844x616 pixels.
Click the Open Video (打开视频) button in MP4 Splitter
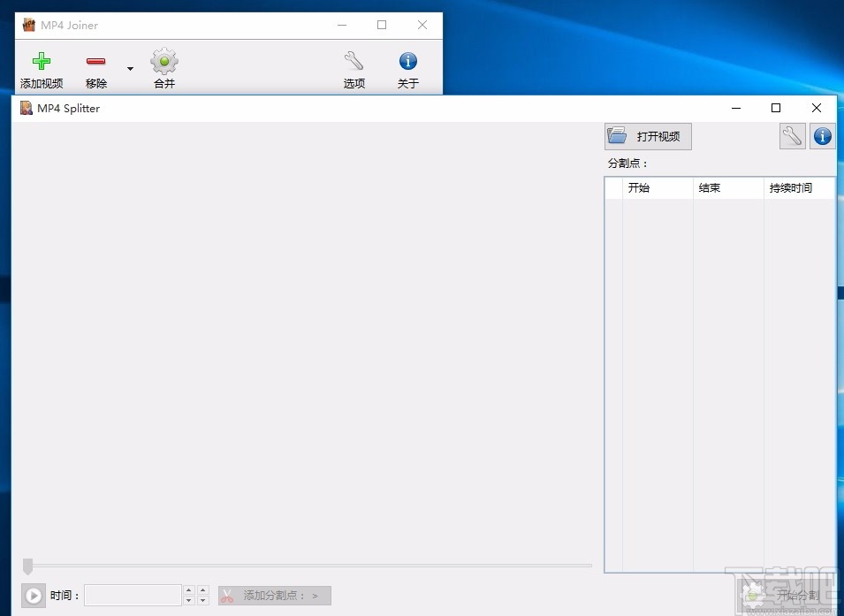(x=648, y=136)
